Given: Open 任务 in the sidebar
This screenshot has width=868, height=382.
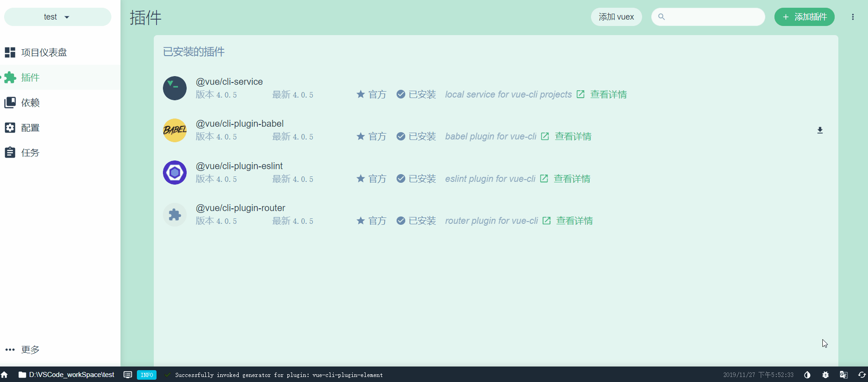Looking at the screenshot, I should point(60,153).
